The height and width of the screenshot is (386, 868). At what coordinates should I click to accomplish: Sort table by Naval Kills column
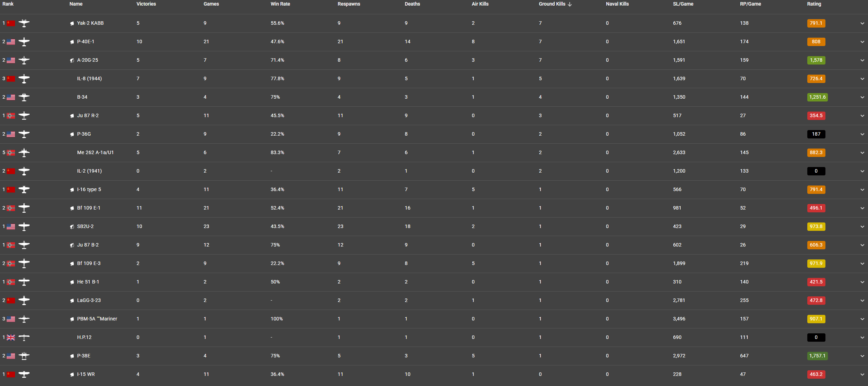(617, 4)
